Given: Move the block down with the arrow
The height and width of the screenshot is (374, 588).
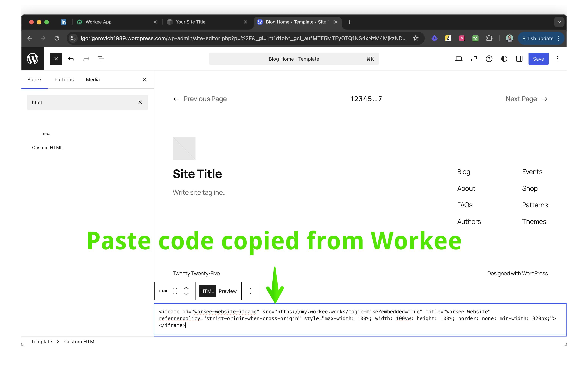Looking at the screenshot, I should [x=186, y=294].
